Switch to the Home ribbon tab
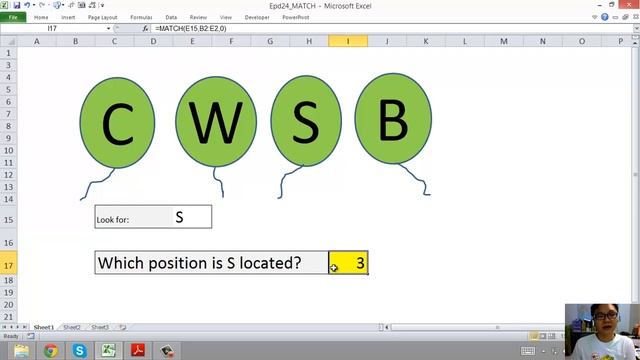Viewport: 640px width, 360px height. pyautogui.click(x=41, y=18)
